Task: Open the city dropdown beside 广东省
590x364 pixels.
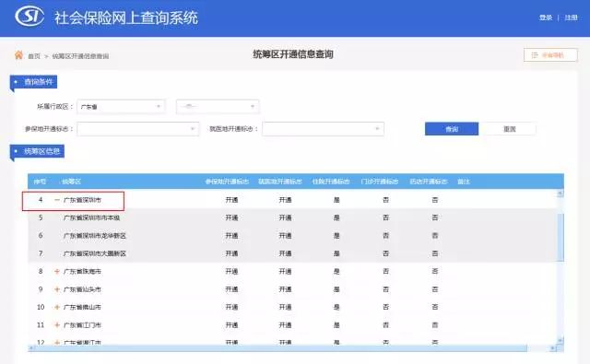Action: [218, 107]
